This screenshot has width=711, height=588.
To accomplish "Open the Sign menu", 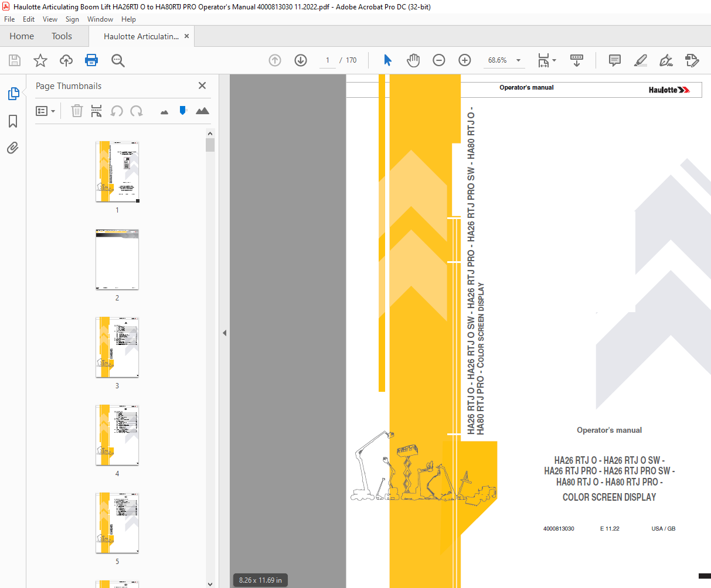I will [72, 19].
